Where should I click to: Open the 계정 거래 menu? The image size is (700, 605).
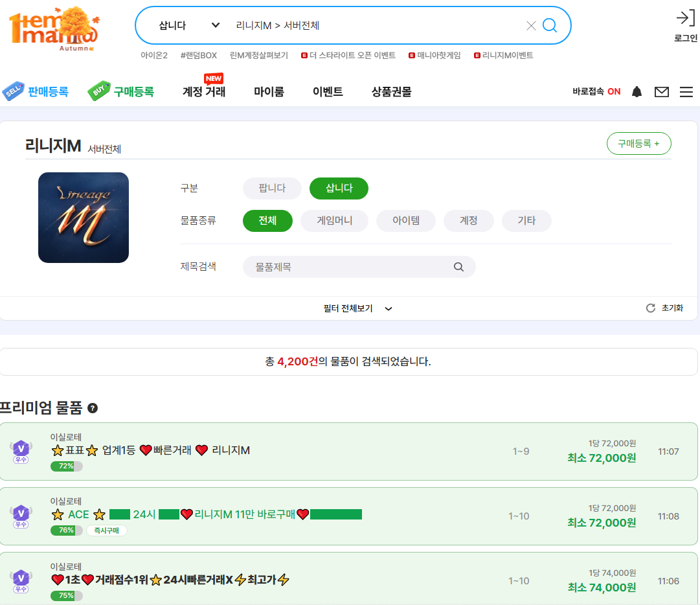pos(204,91)
